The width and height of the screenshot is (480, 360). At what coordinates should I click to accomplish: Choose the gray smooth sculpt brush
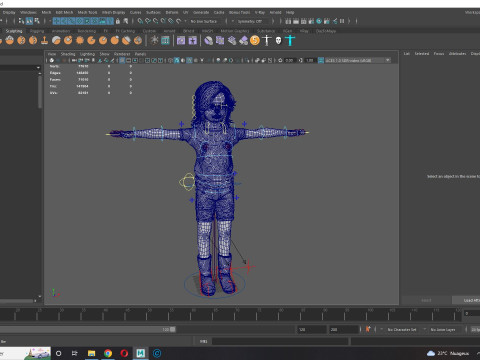click(56, 41)
